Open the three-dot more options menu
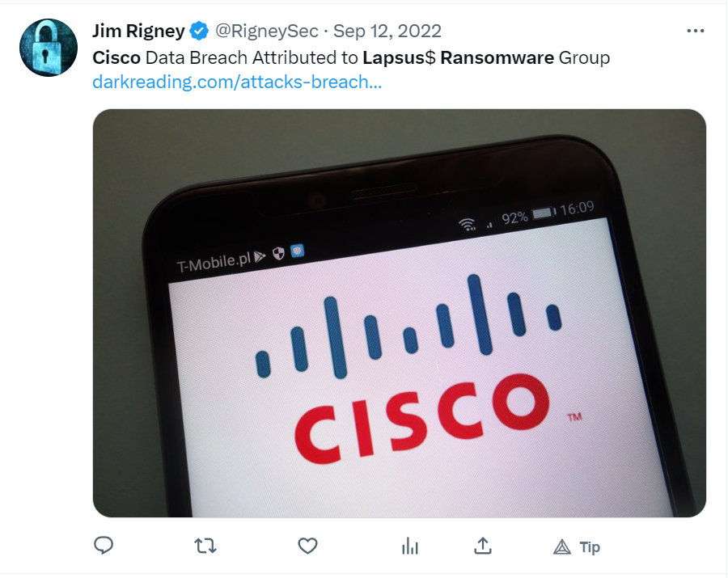The width and height of the screenshot is (728, 578). point(696,31)
